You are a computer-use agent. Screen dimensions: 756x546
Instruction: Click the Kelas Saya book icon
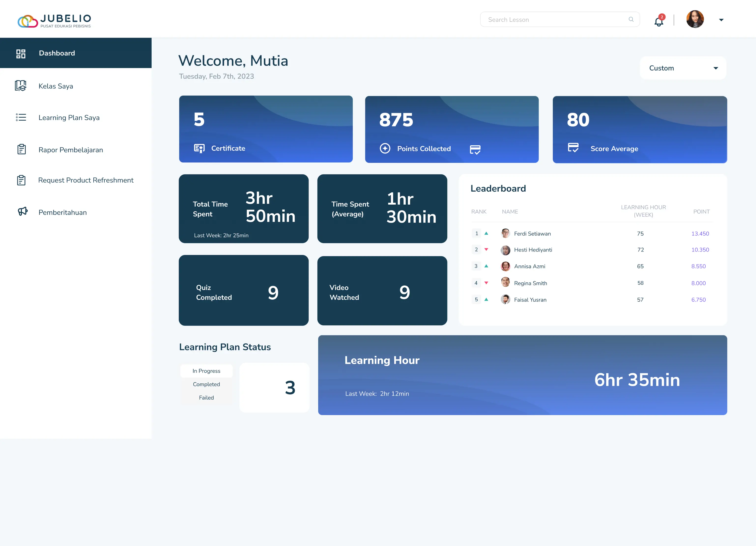(x=20, y=86)
